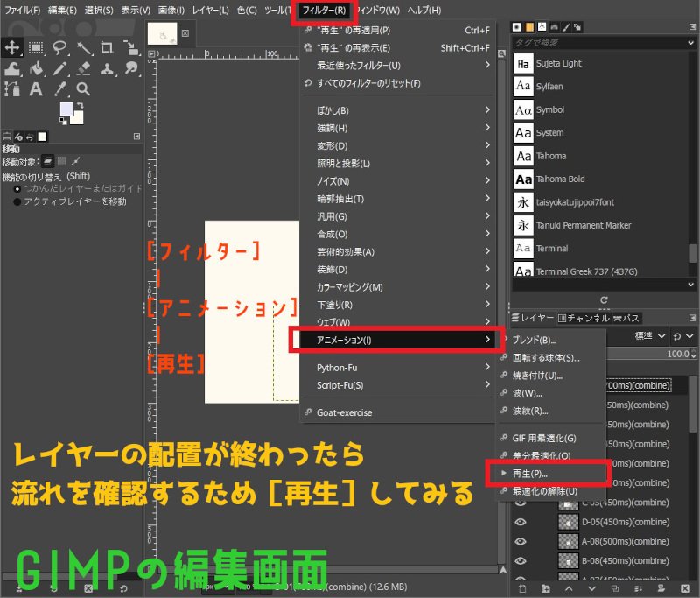Switch to the パス tab

[x=626, y=318]
